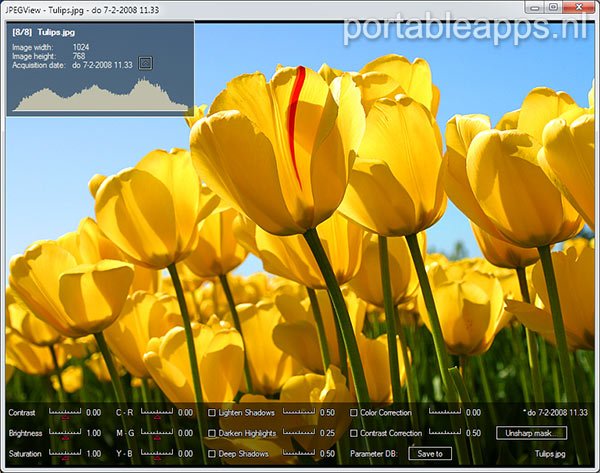Close the JPEGView window
The image size is (600, 473).
point(579,7)
